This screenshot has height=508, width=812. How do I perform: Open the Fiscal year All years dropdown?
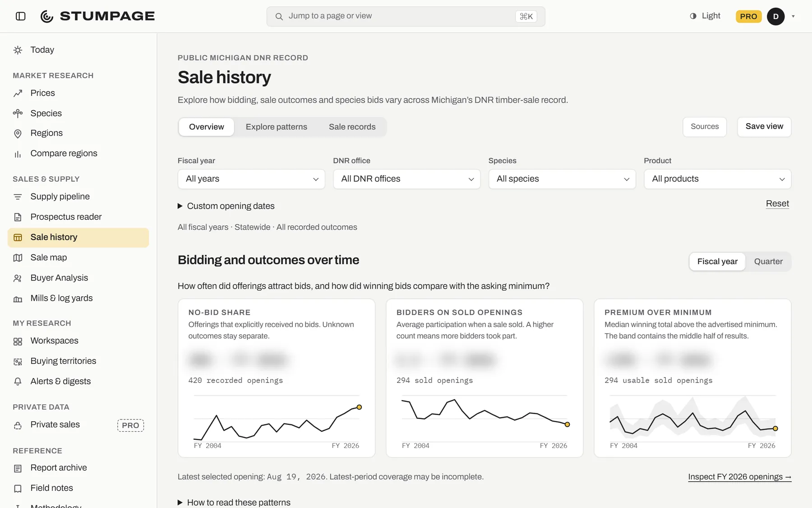(252, 179)
